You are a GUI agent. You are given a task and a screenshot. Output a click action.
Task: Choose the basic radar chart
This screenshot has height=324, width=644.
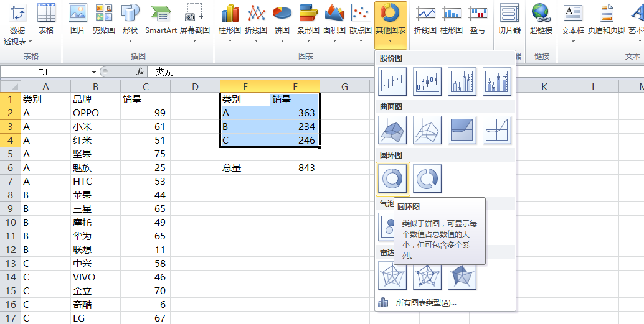pyautogui.click(x=392, y=276)
